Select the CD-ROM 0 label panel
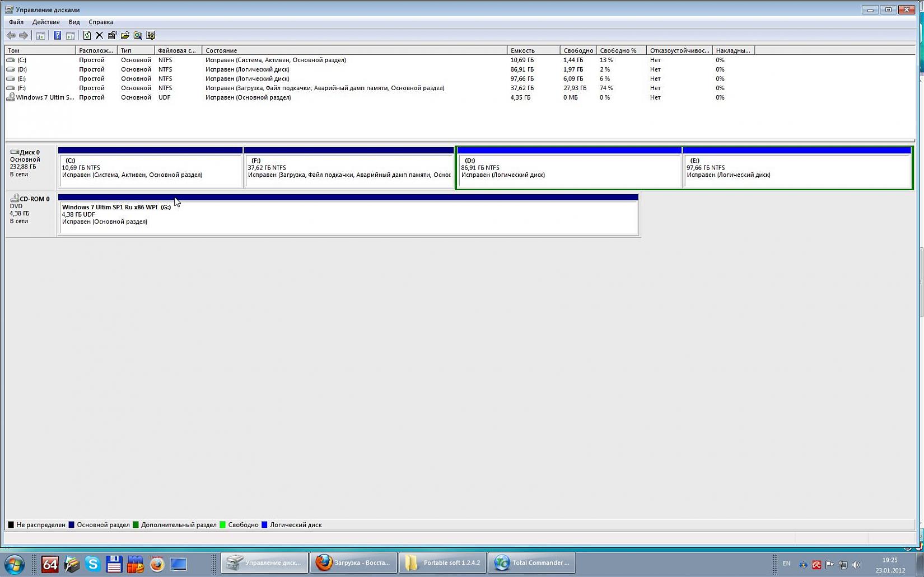 click(x=31, y=214)
